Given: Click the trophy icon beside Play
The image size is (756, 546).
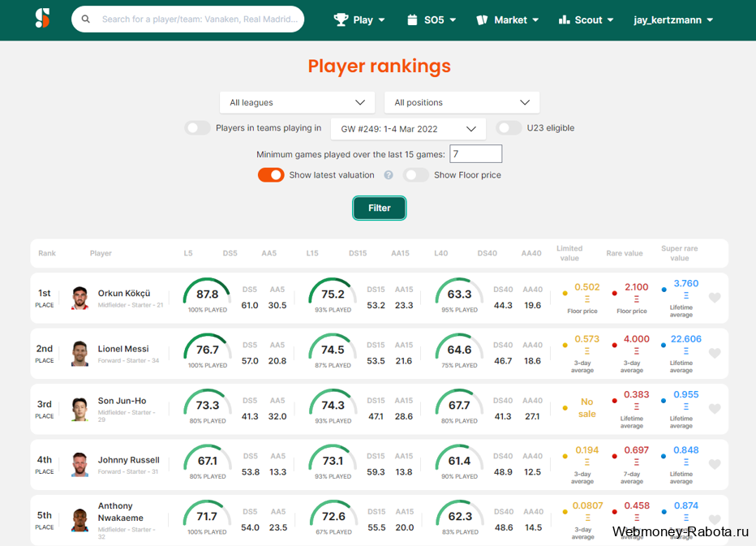Looking at the screenshot, I should pos(341,19).
